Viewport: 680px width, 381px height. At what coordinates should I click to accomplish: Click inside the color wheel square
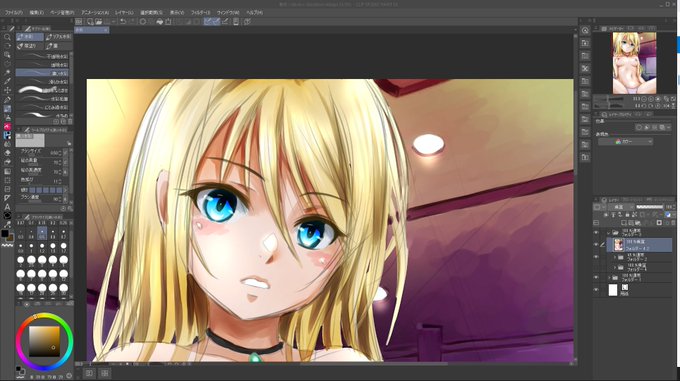tap(44, 341)
